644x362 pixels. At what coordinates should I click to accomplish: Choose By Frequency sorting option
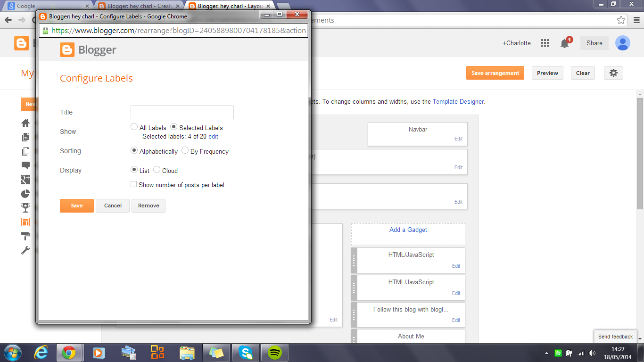point(185,151)
